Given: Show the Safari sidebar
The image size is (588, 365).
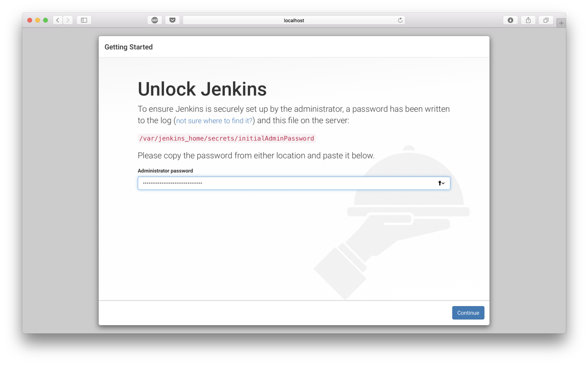Looking at the screenshot, I should (x=84, y=20).
